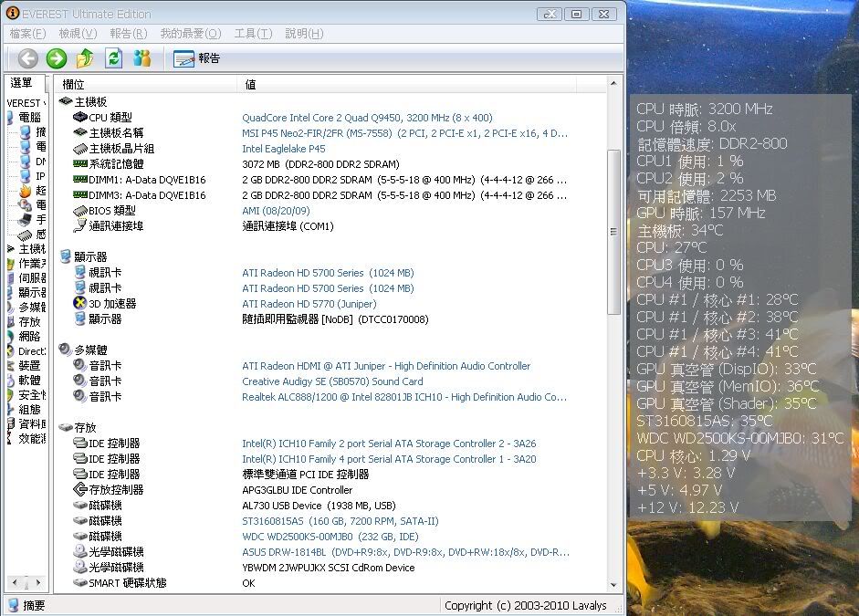Select 組態 in the sidebar tree
The image size is (859, 616).
[29, 410]
